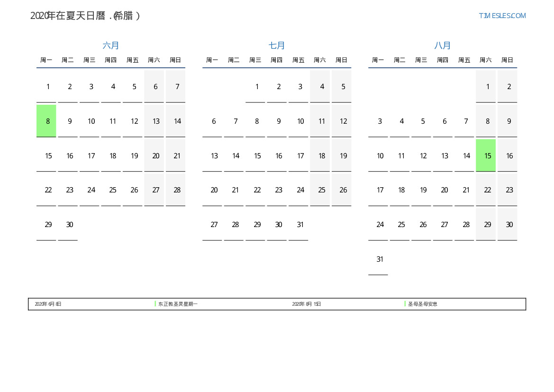Select August 23 in the 八月 calendar

coord(508,190)
